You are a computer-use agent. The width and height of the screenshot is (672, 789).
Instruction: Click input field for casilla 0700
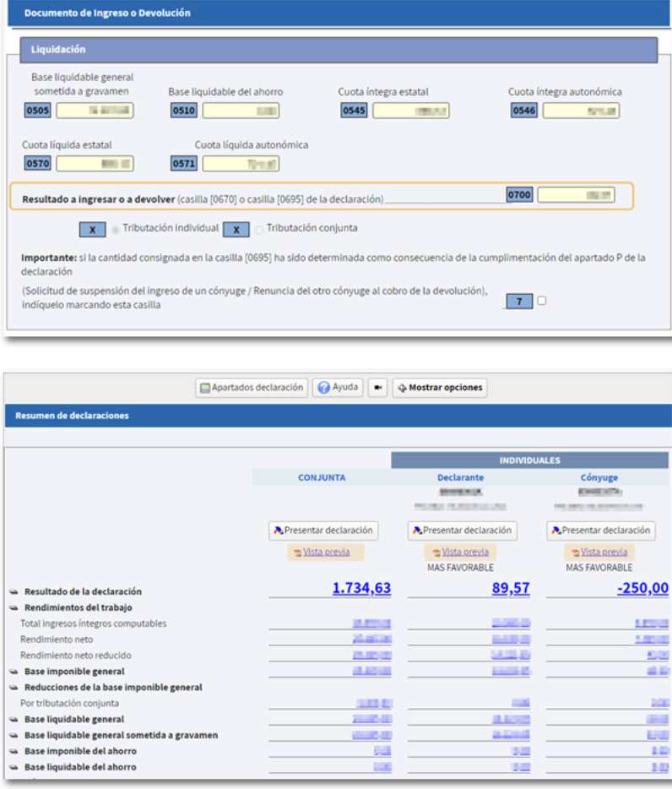tap(576, 195)
